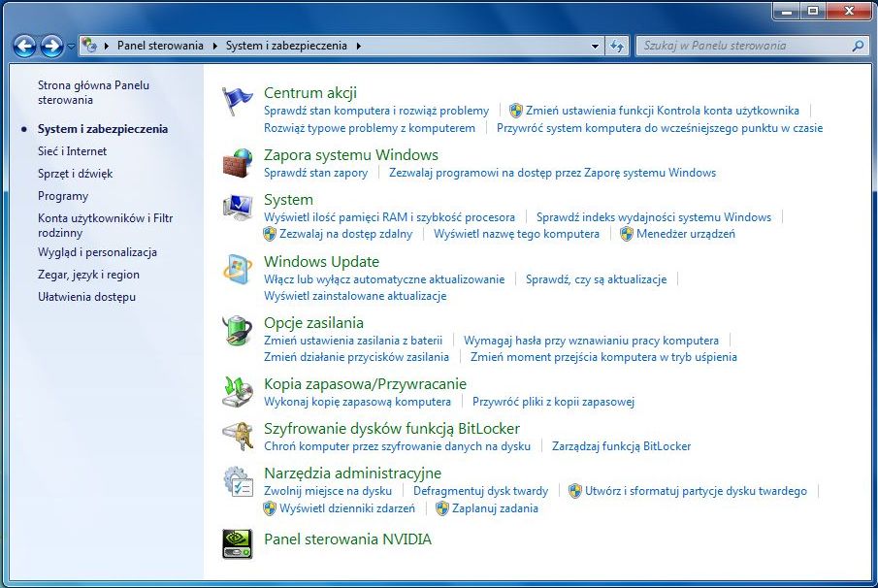The width and height of the screenshot is (878, 588).
Task: Click Zmień ustawienia zasilania z baterii
Action: tap(353, 341)
